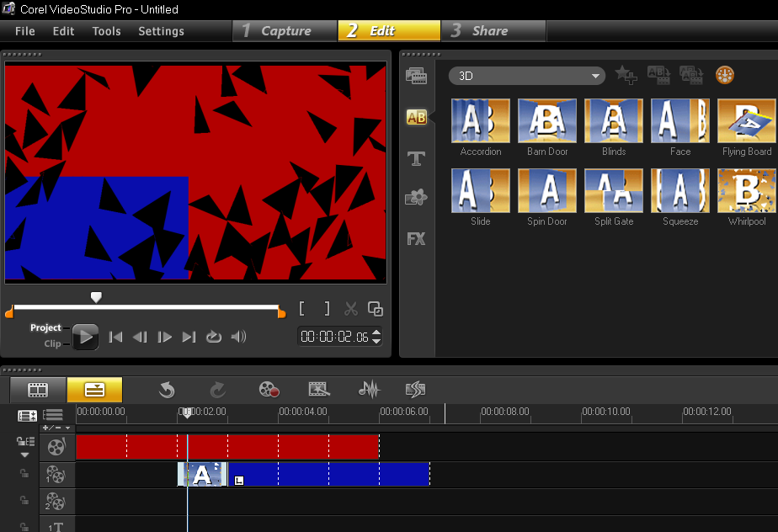
Task: Toggle repeat playback loop
Action: pyautogui.click(x=214, y=337)
